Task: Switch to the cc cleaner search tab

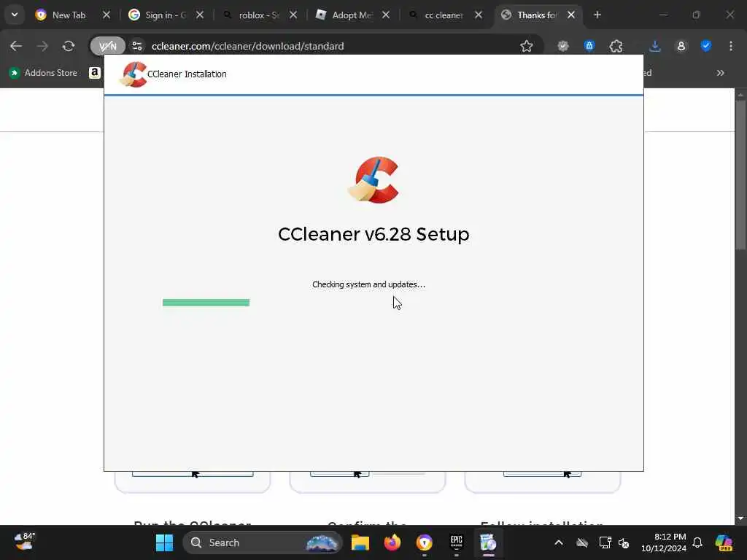Action: point(444,15)
